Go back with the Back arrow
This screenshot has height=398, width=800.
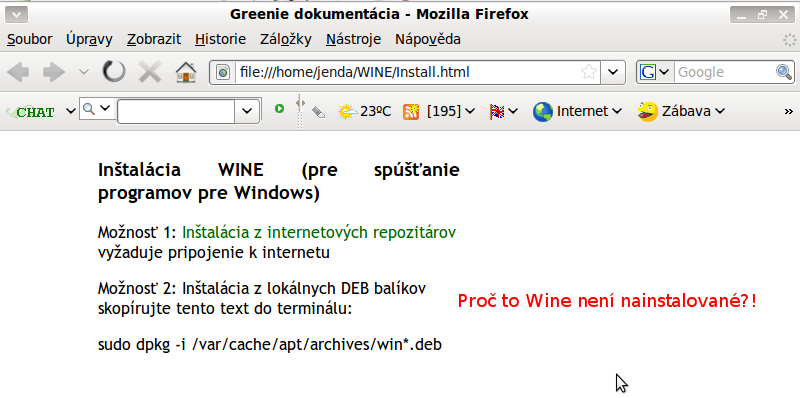[x=18, y=72]
